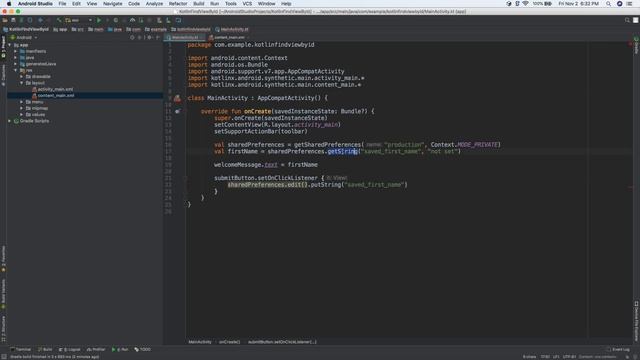
Task: Open the VCS menu
Action: click(247, 4)
